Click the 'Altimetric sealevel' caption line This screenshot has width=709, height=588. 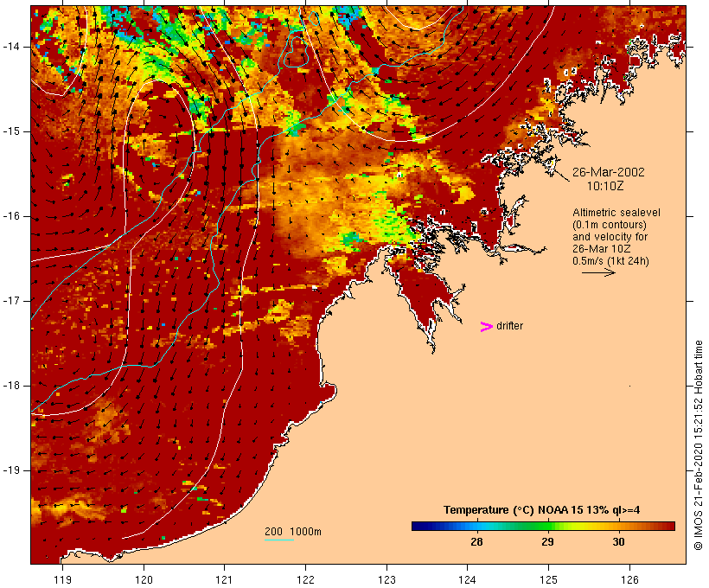pos(616,213)
